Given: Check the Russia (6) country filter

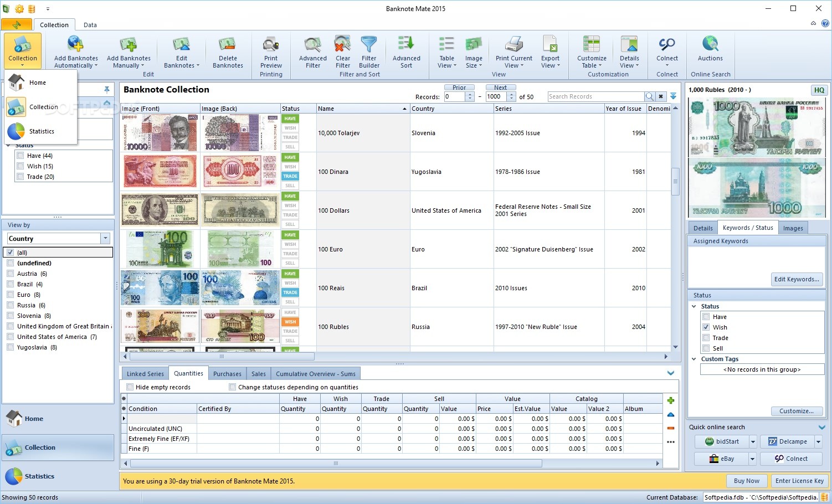Looking at the screenshot, I should pyautogui.click(x=10, y=305).
